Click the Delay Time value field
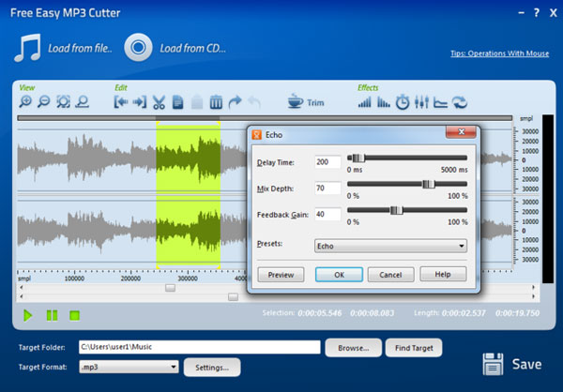This screenshot has height=392, width=563. (327, 162)
